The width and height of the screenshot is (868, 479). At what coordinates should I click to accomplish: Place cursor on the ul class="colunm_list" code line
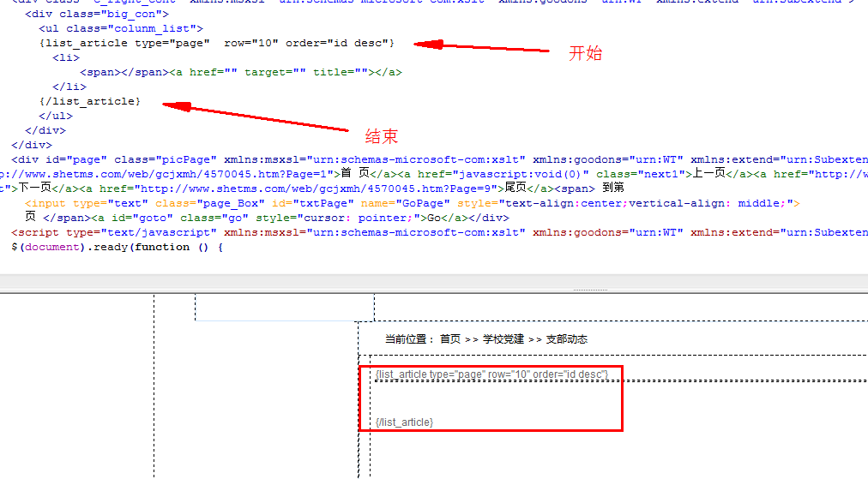click(121, 29)
